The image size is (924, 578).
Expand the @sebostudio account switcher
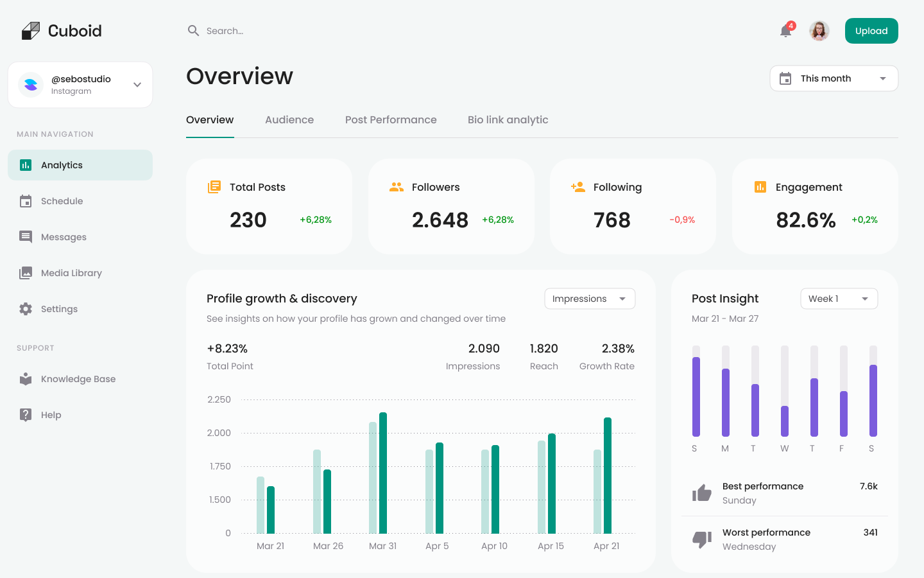coord(80,84)
